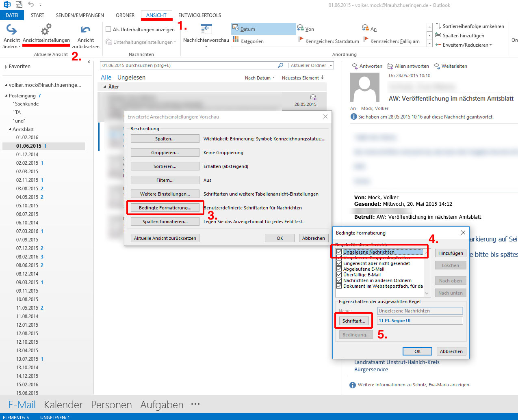This screenshot has width=518, height=420.
Task: Click Sortierreihenfolge umkehren
Action: [x=470, y=26]
